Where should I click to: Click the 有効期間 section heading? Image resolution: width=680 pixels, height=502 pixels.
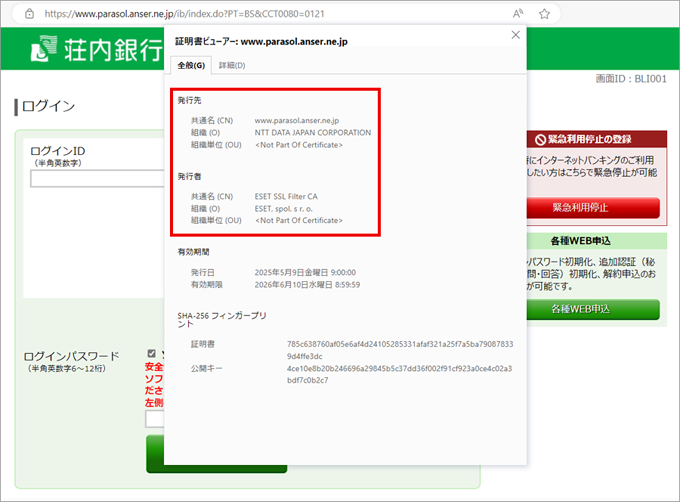(x=193, y=252)
